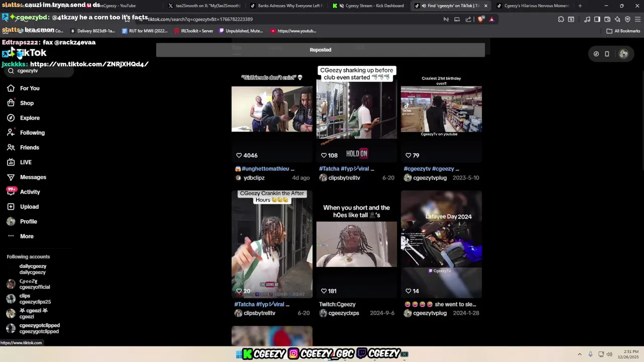
Task: Like the 21st birthday video with 79 likes
Action: click(x=409, y=155)
